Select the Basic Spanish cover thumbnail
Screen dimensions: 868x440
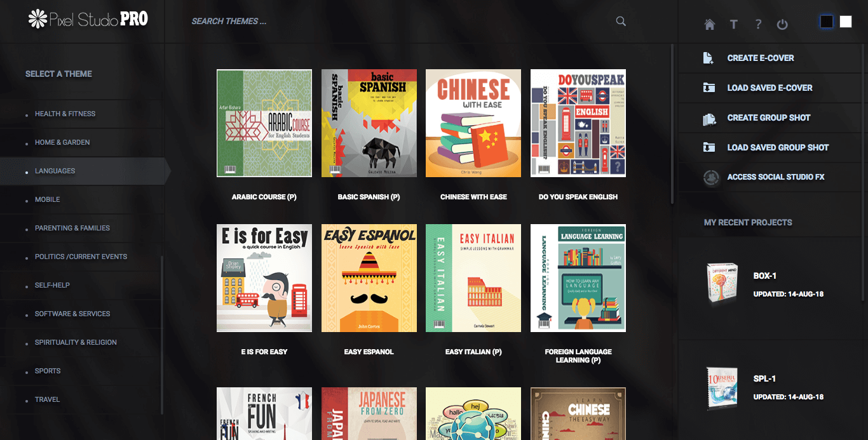tap(369, 123)
